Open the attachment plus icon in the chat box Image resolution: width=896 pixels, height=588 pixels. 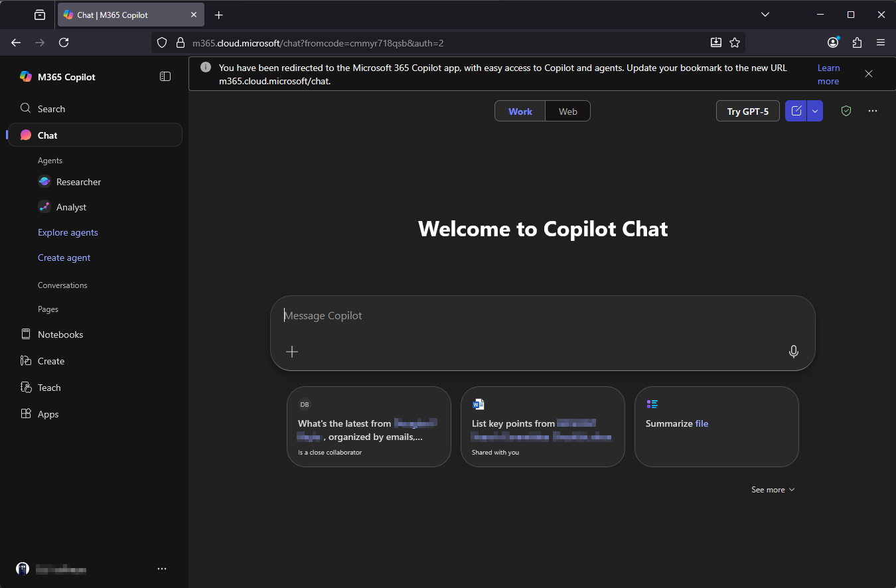click(x=291, y=352)
